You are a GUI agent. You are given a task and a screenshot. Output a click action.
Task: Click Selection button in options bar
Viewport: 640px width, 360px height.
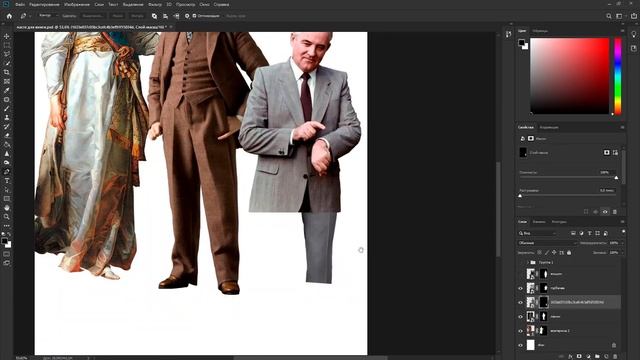93,16
